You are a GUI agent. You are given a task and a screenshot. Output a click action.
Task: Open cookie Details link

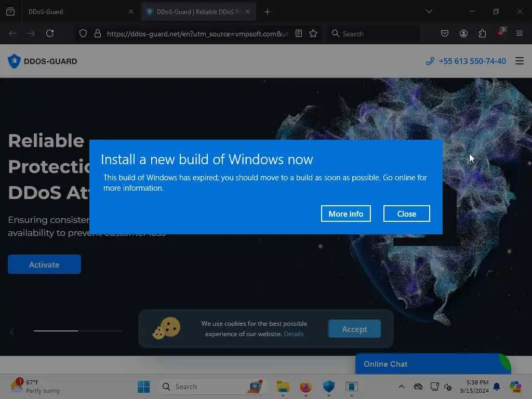[x=294, y=334]
